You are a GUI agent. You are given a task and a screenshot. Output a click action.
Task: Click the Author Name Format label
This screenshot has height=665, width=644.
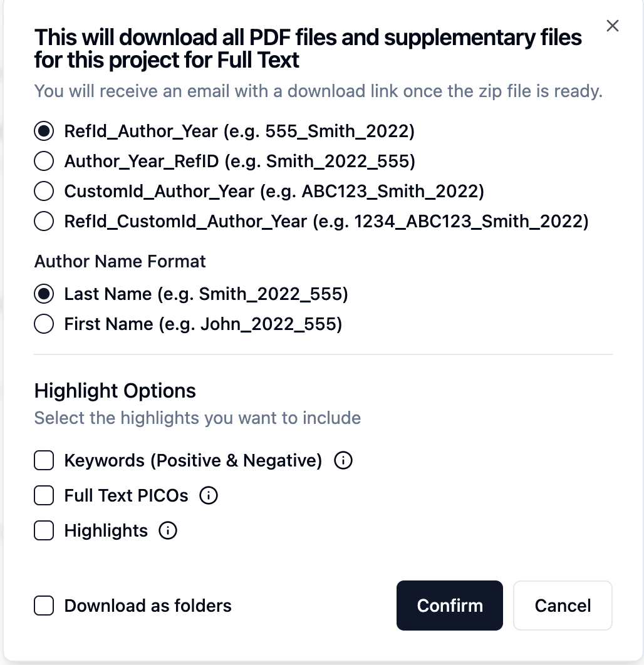point(120,261)
